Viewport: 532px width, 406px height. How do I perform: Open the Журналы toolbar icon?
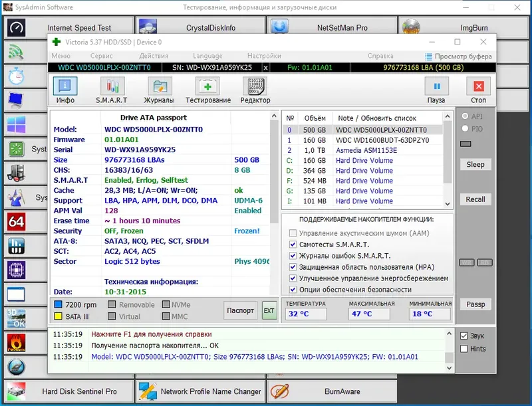coord(160,86)
